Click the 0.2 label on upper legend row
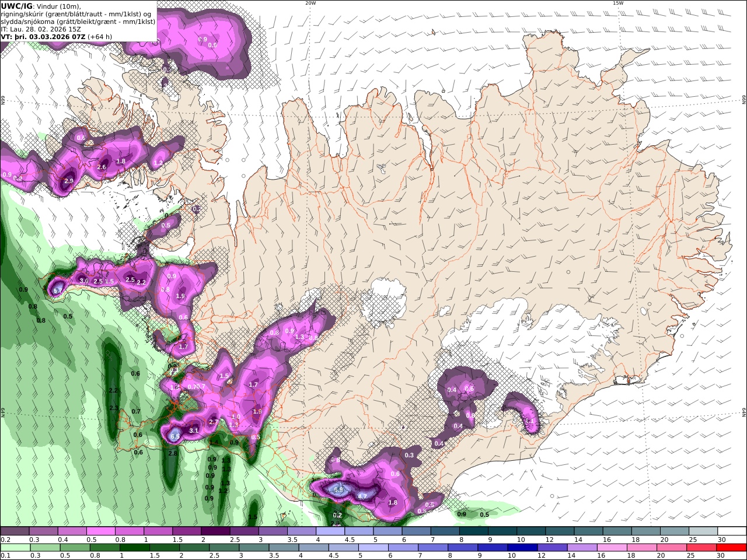 pos(4,540)
